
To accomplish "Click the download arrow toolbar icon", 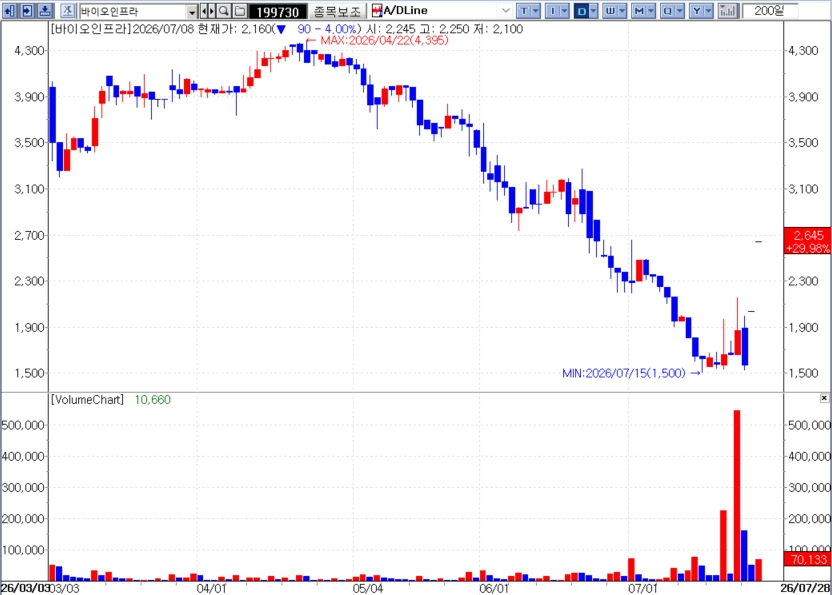I will tap(45, 11).
